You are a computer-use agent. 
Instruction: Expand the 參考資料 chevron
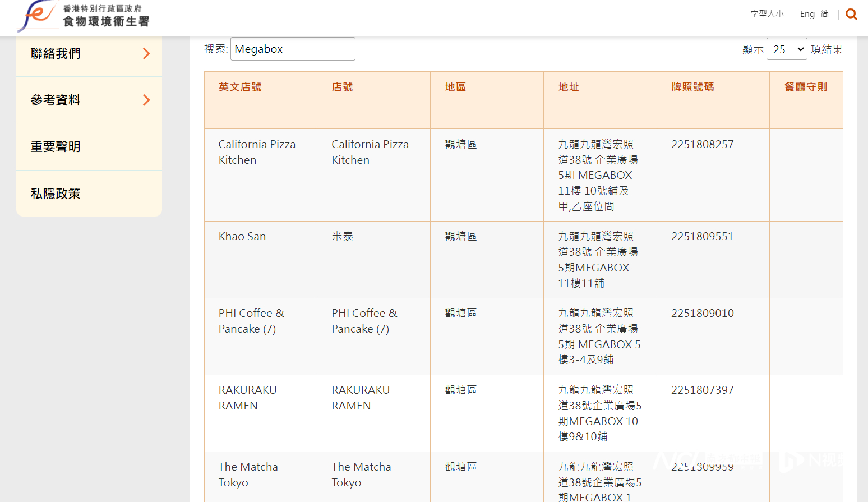point(146,100)
